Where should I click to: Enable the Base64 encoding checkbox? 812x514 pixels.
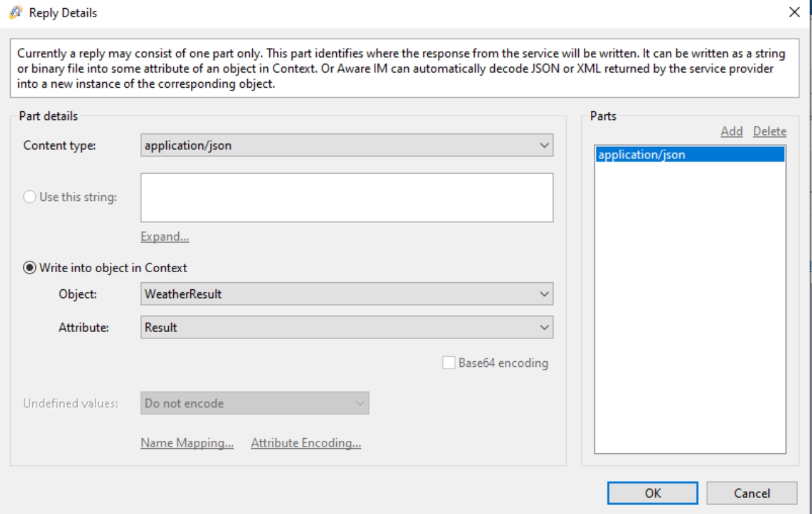coord(449,363)
